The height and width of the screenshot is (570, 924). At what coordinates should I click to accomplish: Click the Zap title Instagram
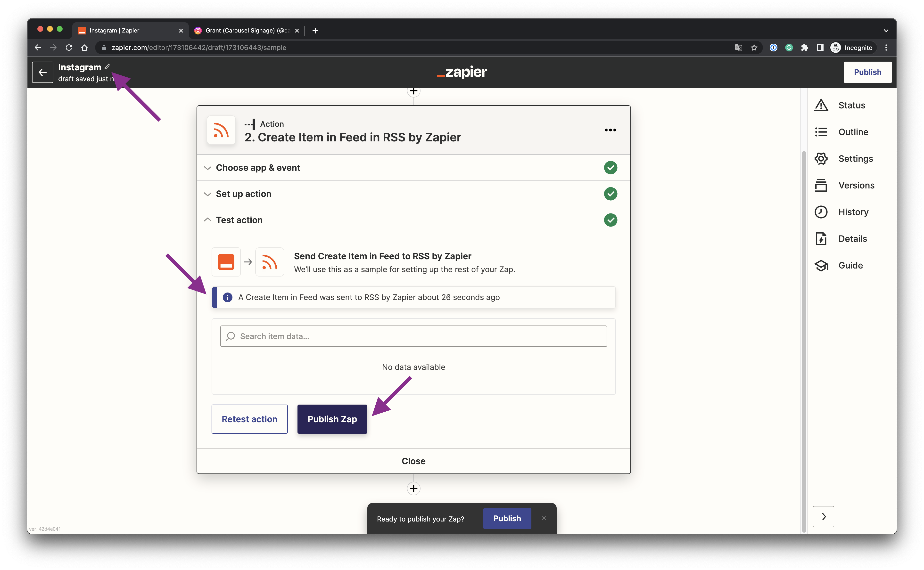[80, 67]
